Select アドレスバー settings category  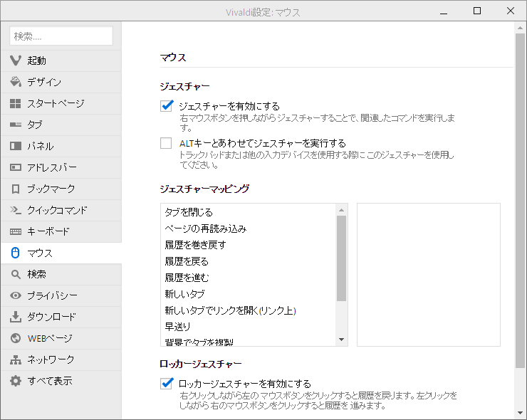click(61, 167)
